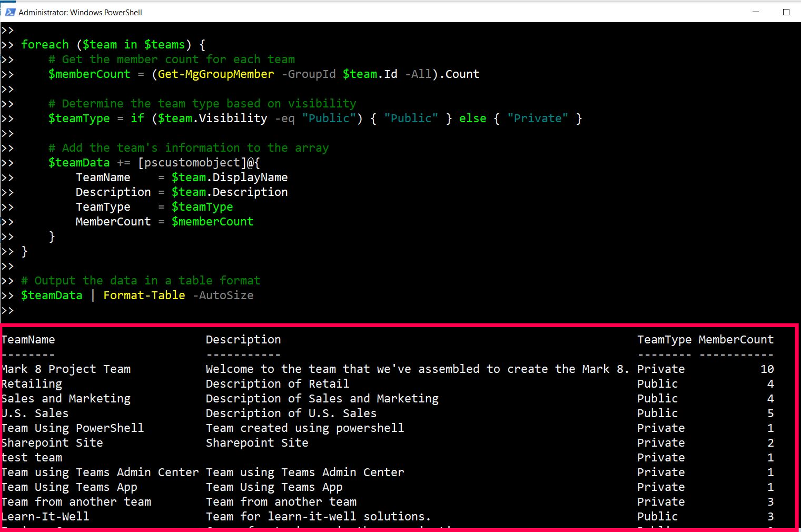
Task: Maximize the PowerShell window
Action: [786, 12]
